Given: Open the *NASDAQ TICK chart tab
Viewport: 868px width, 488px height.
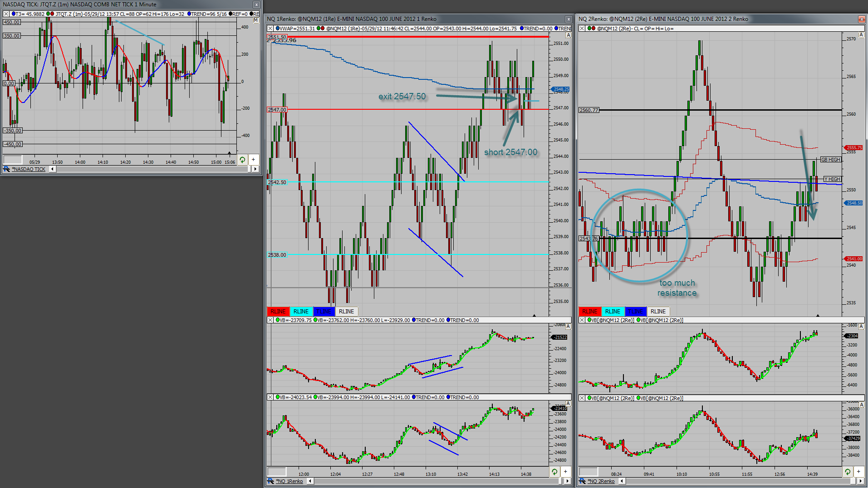Looking at the screenshot, I should click(x=29, y=169).
